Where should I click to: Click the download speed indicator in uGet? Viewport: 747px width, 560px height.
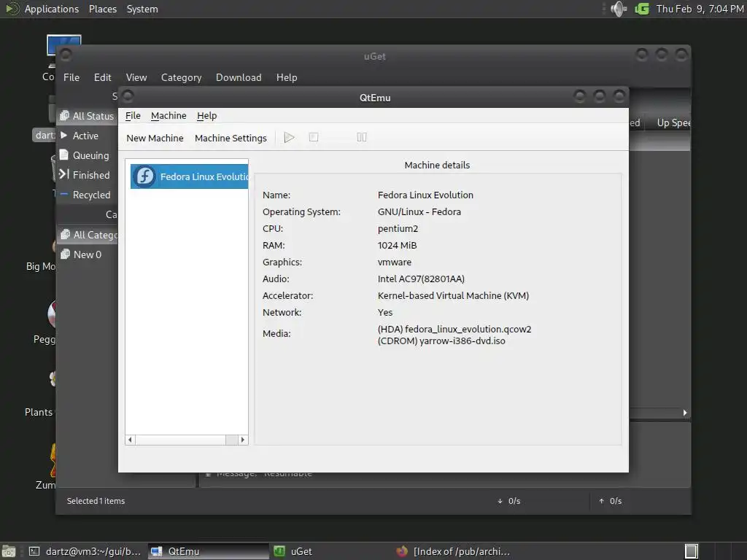508,501
